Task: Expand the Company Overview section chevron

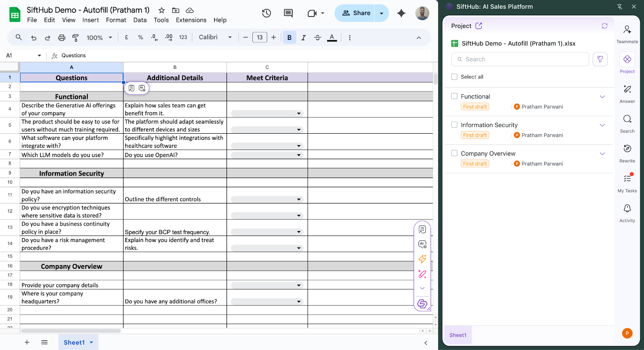Action: point(602,153)
